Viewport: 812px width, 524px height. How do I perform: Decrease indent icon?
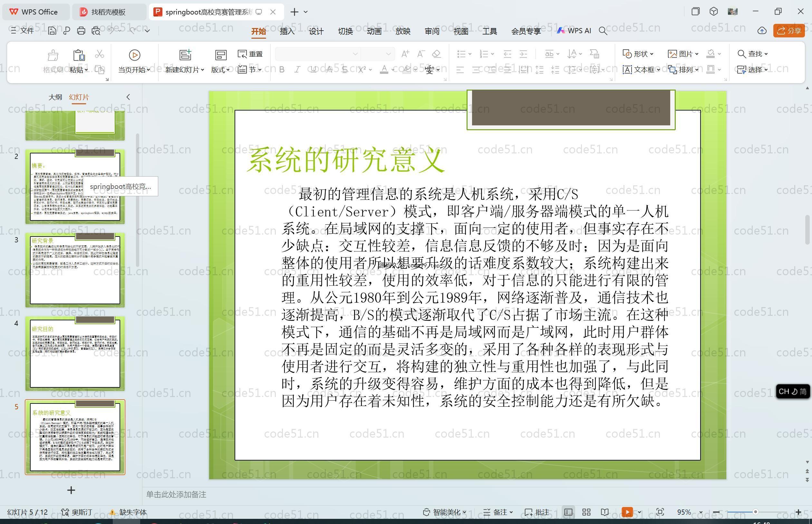(x=507, y=54)
